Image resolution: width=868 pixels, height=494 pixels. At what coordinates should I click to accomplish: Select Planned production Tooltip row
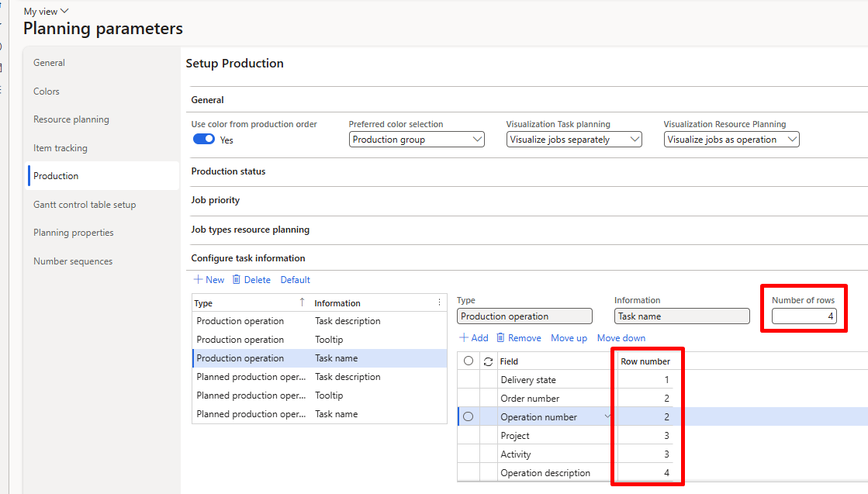pyautogui.click(x=320, y=396)
